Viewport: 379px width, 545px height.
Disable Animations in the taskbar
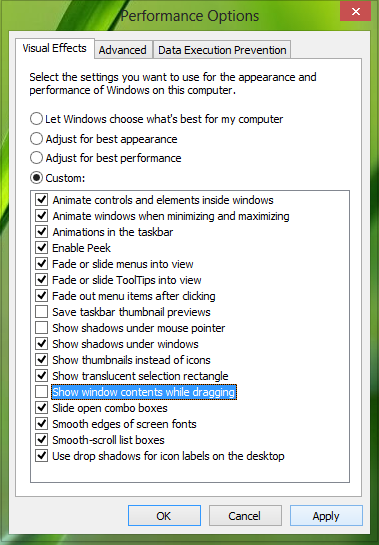point(41,232)
